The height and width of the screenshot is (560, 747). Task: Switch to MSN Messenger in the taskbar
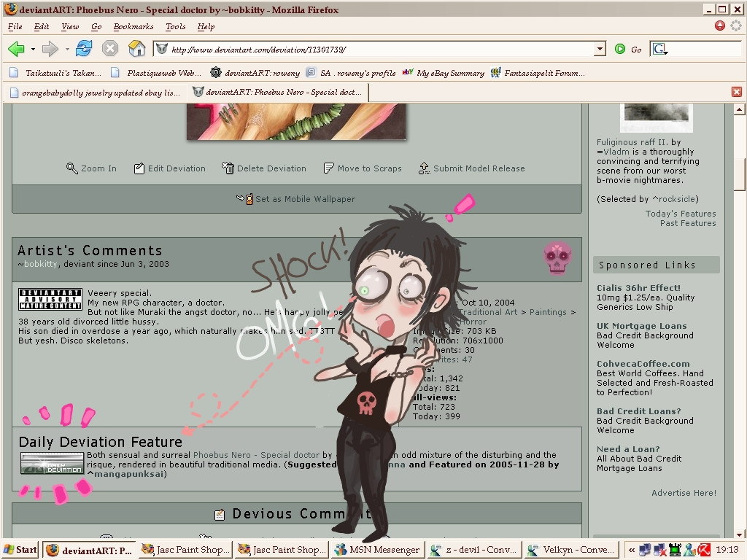[x=377, y=550]
